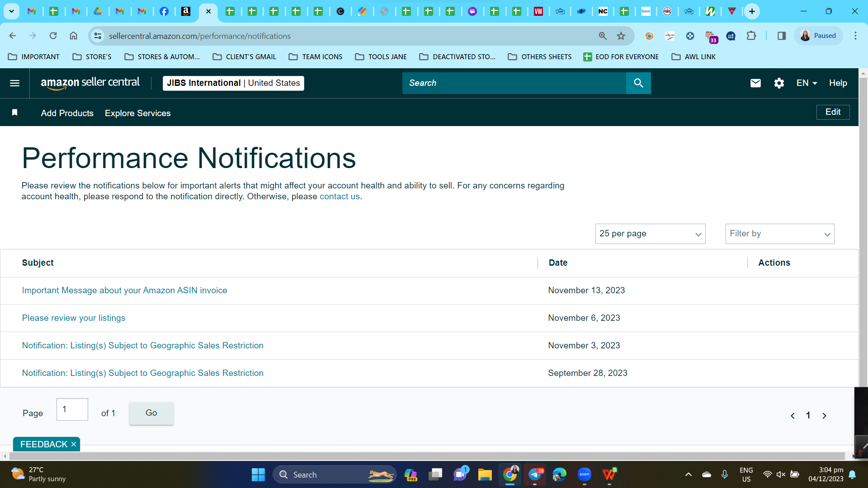
Task: Open the Help link in the header
Action: pos(838,83)
